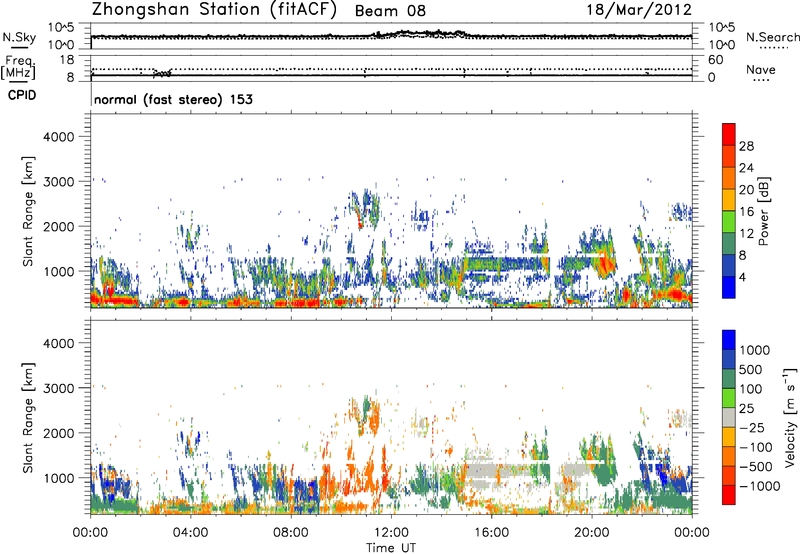Click the '04:00' time tick label
Viewport: 800px width, 554px height.
coord(190,533)
